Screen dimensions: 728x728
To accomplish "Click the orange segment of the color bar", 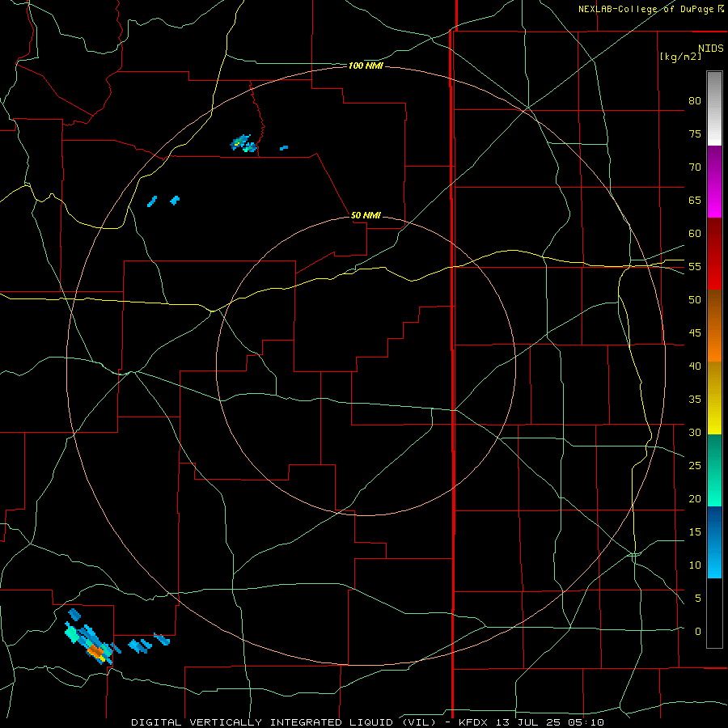I will [714, 326].
